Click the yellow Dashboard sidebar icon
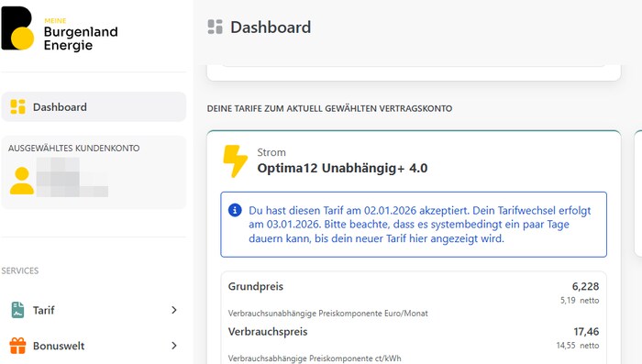 17,106
